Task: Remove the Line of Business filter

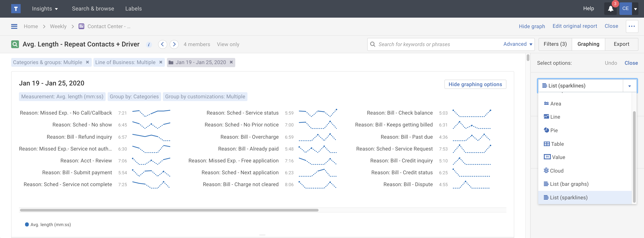Action: (x=161, y=62)
